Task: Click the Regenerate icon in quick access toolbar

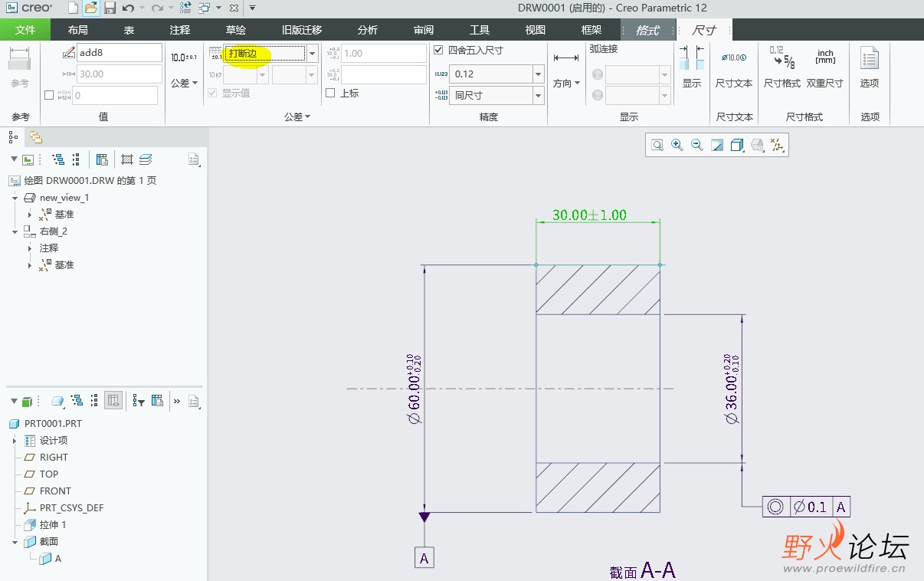Action: point(186,8)
